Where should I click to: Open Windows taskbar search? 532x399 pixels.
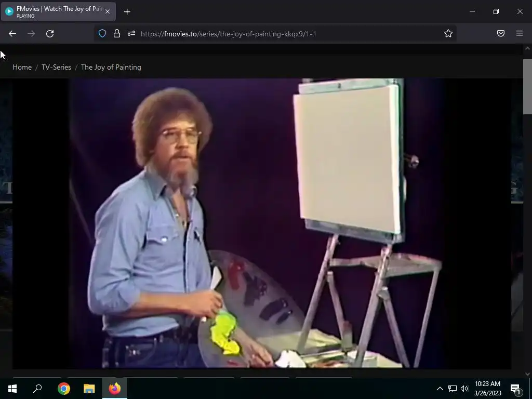pos(37,389)
